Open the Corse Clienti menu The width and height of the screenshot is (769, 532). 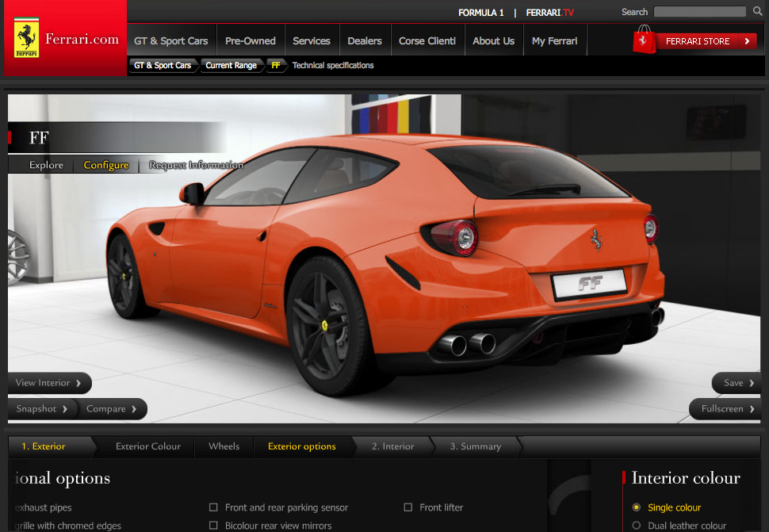(x=427, y=39)
